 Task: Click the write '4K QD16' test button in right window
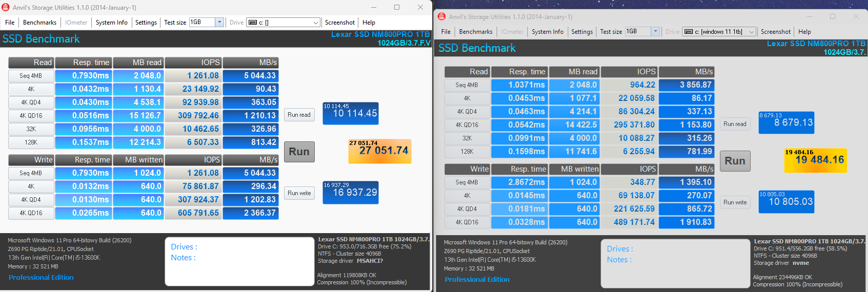point(467,222)
